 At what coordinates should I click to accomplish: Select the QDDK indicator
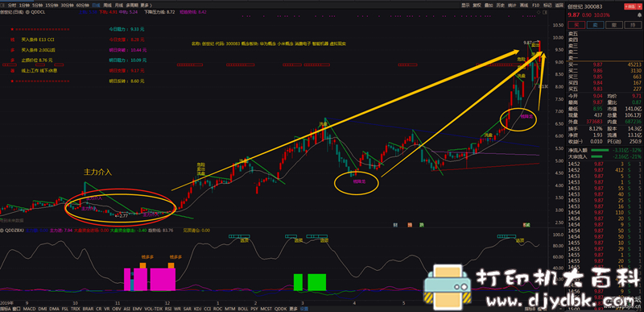click(x=280, y=308)
